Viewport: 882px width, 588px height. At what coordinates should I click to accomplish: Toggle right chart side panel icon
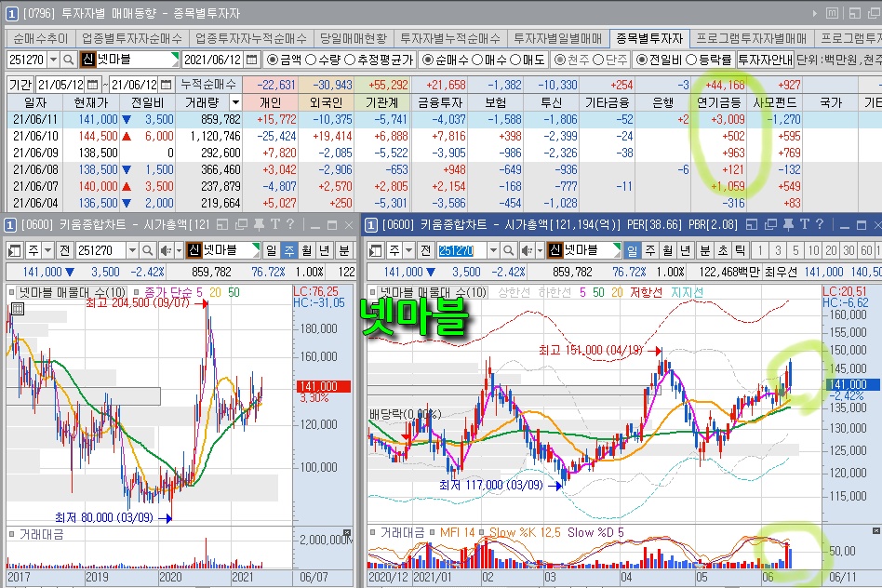coord(376,250)
